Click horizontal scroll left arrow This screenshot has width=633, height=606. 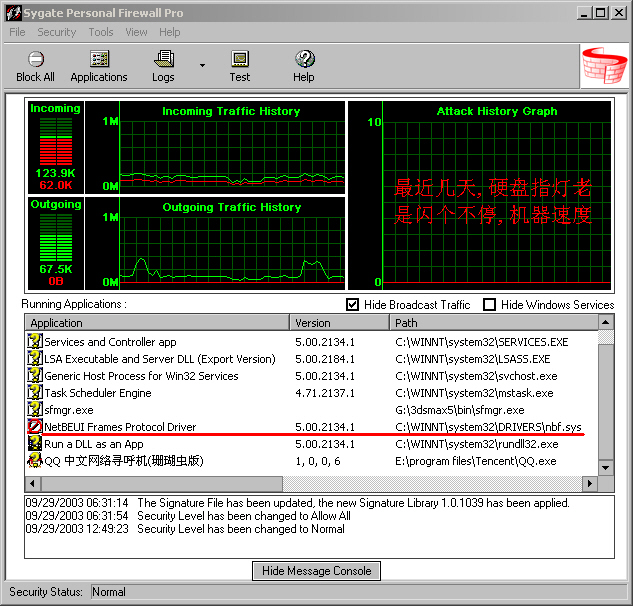(x=33, y=483)
